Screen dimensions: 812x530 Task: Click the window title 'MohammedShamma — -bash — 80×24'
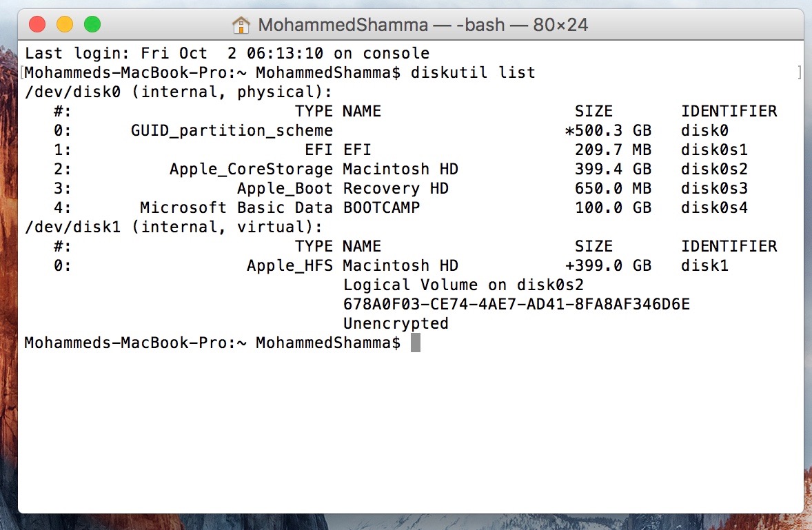[x=423, y=25]
